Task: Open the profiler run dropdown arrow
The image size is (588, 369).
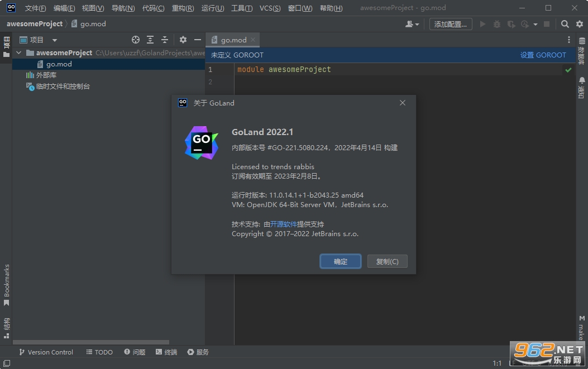Action: (x=535, y=25)
